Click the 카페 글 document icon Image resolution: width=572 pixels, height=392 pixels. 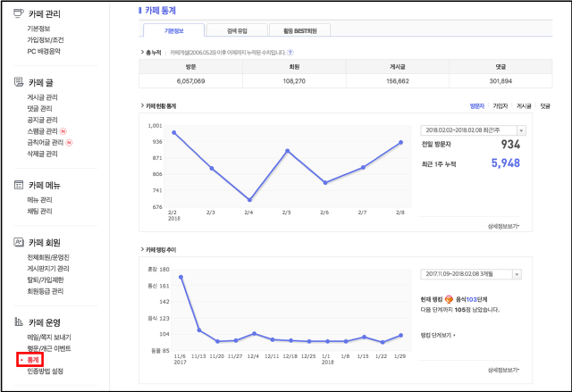point(19,81)
